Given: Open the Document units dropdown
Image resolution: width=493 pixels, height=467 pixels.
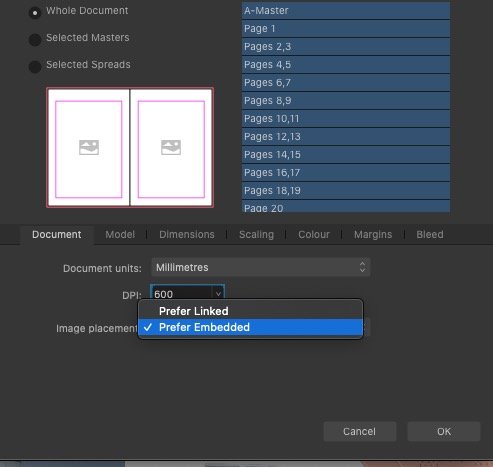Looking at the screenshot, I should pos(260,267).
